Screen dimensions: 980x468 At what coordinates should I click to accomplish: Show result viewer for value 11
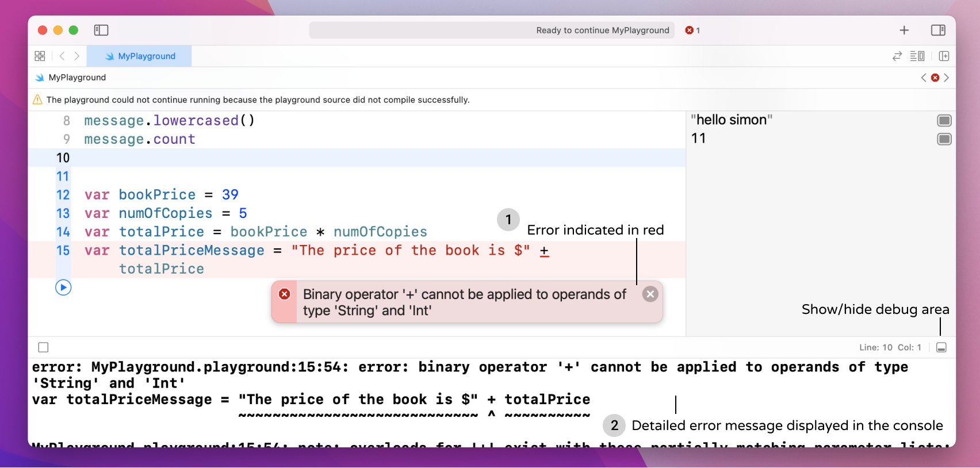[944, 139]
